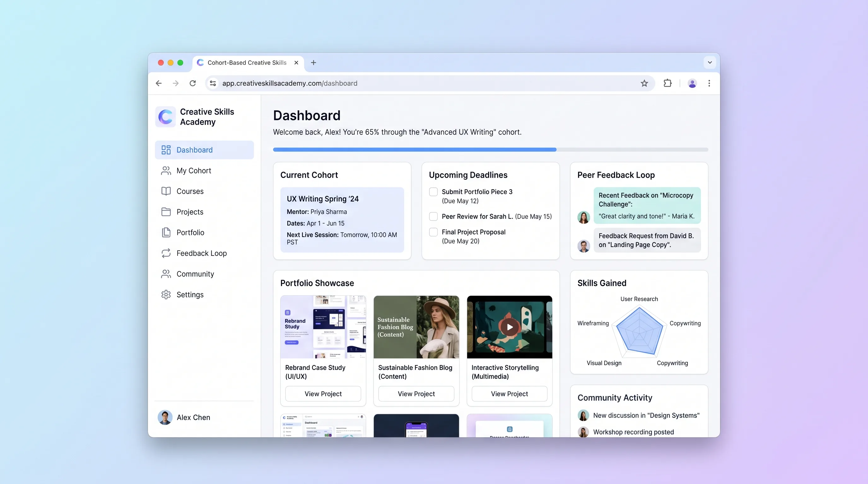
Task: Click David B.'s avatar in Peer Feedback
Action: tap(584, 246)
